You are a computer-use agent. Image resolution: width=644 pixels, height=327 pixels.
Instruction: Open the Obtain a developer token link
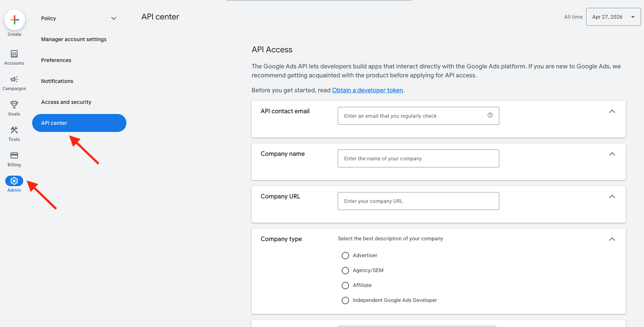tap(368, 90)
